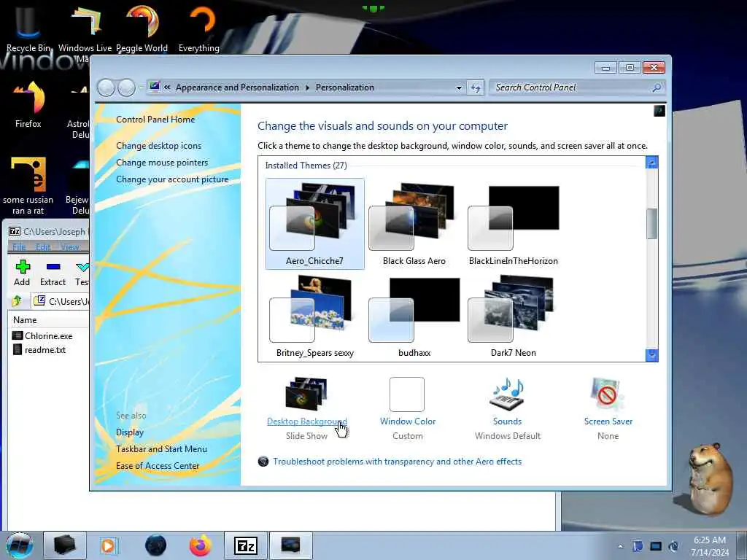Select the Dark7 Neon theme
Screen dimensions: 747x560
(x=513, y=316)
